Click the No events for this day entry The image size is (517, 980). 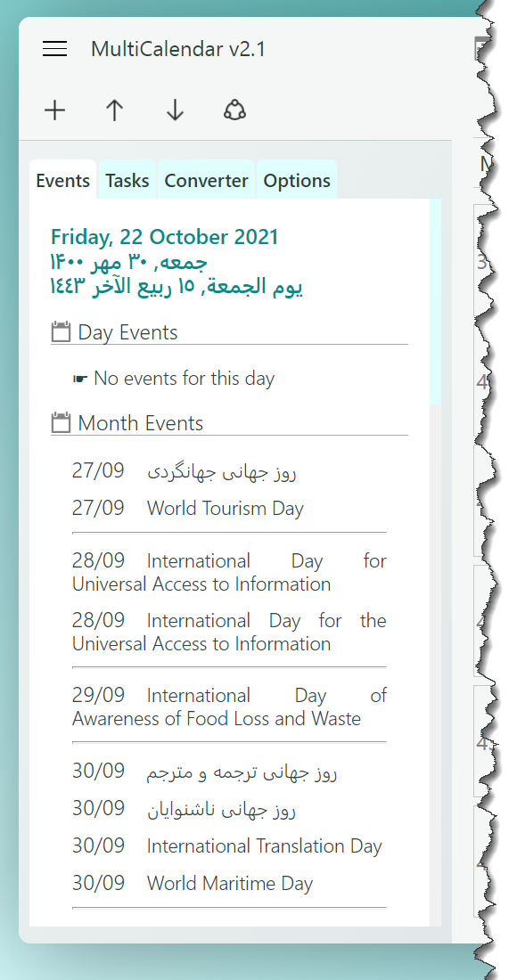[x=174, y=378]
